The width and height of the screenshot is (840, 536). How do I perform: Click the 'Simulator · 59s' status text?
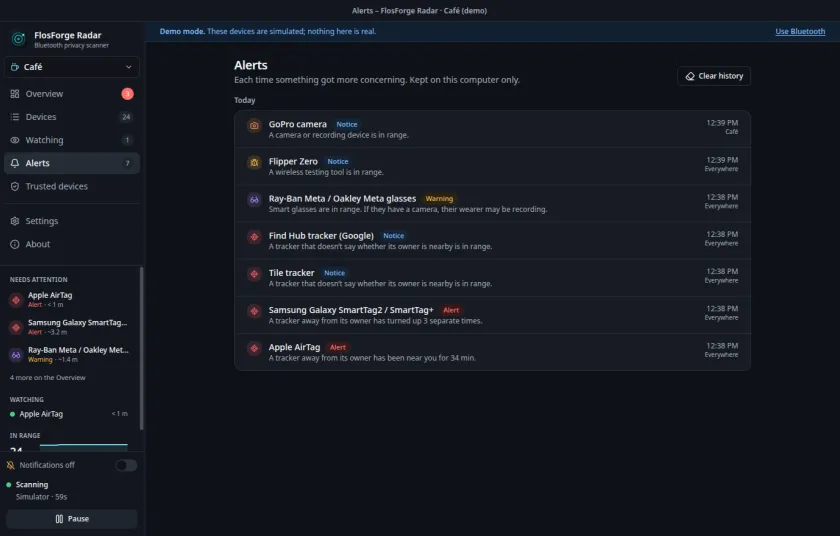coord(41,497)
